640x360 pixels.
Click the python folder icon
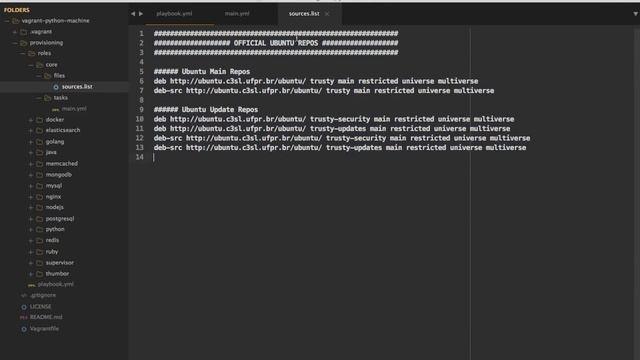[40, 229]
